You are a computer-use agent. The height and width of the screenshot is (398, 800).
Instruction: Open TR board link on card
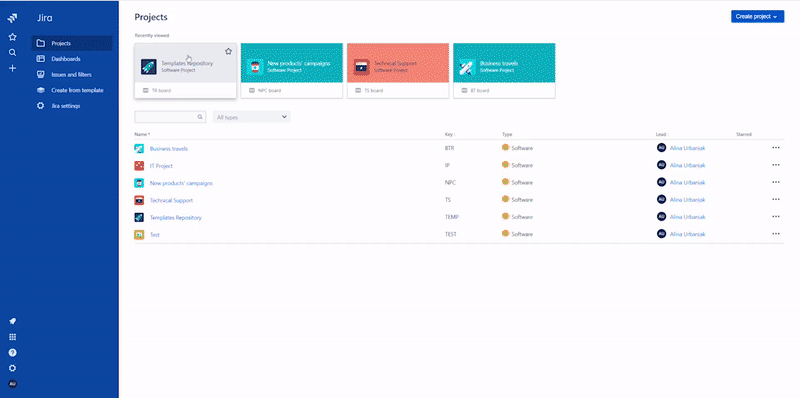157,90
